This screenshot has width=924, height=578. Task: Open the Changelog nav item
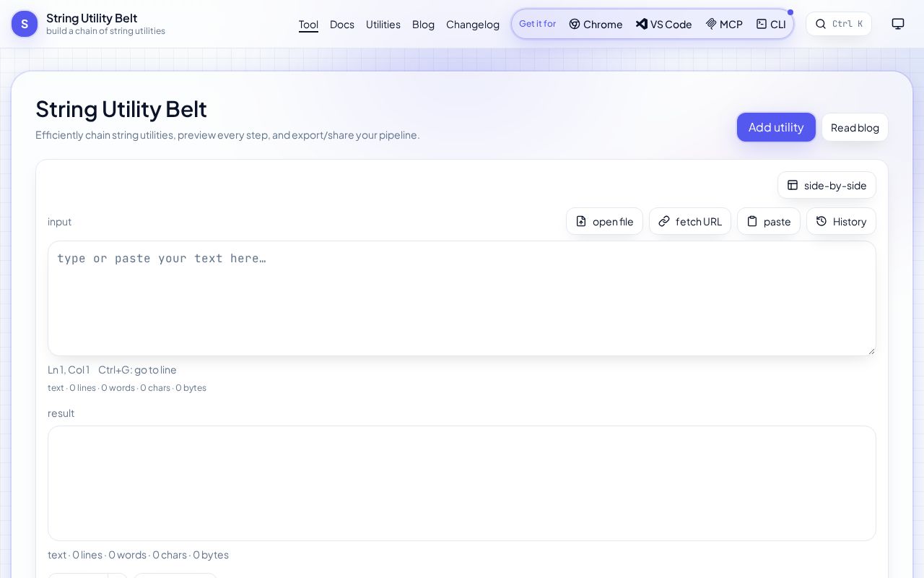(473, 24)
